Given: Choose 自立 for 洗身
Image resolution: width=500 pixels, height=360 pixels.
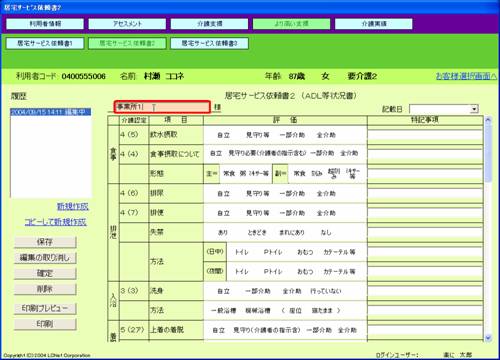Looking at the screenshot, I should point(223,291).
